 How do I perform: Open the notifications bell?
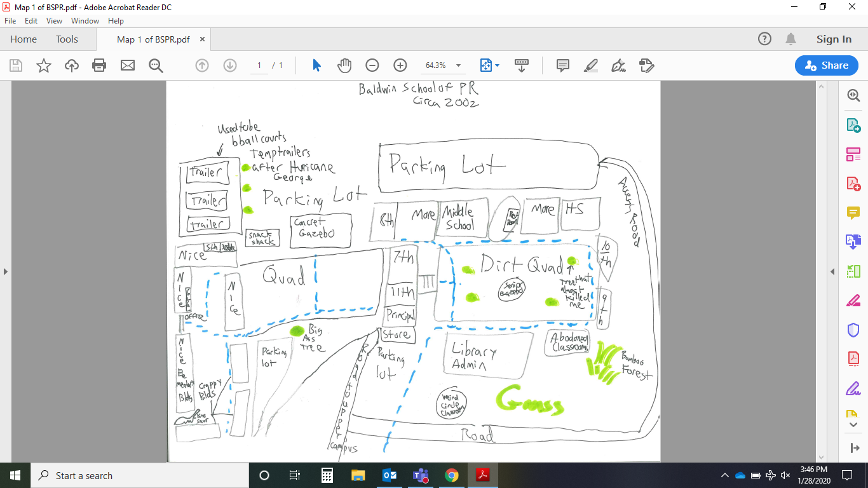point(791,39)
